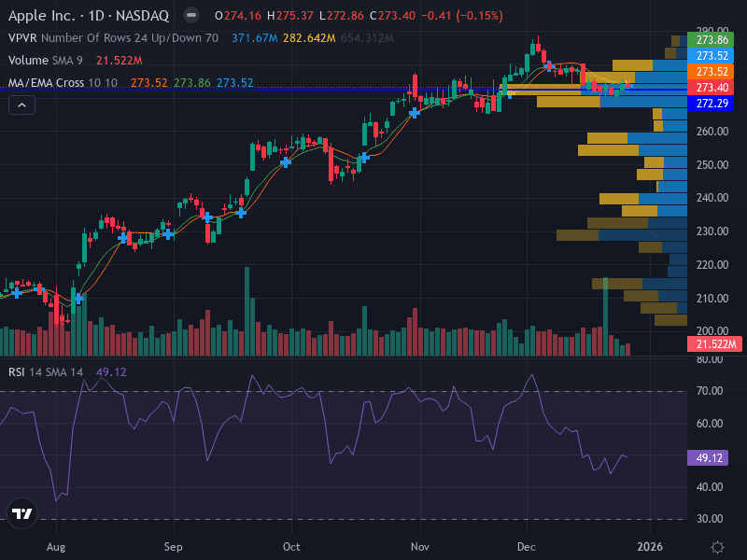The image size is (747, 560).
Task: Click the Aug label on time axis
Action: point(56,547)
